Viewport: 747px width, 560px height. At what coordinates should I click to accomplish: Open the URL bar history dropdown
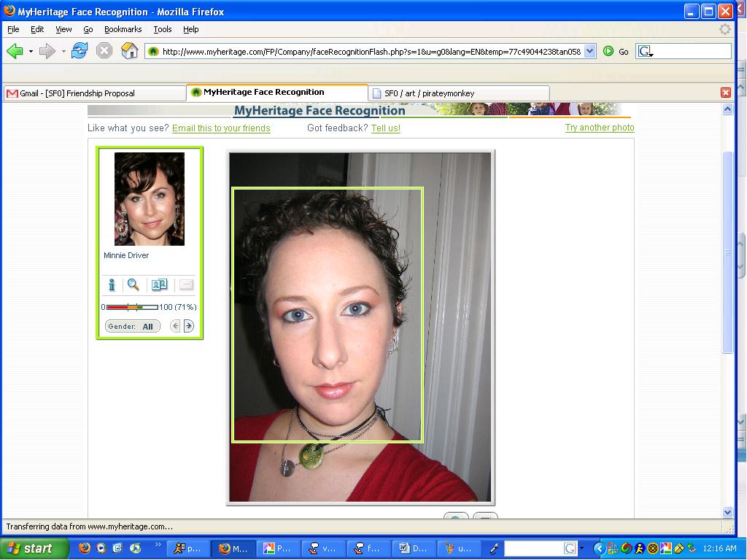coord(589,51)
